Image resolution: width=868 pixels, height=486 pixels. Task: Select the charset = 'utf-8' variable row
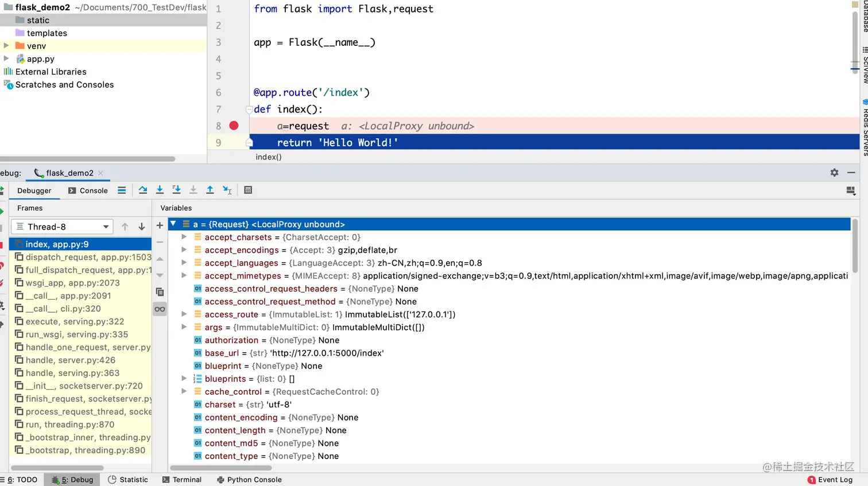pyautogui.click(x=509, y=405)
